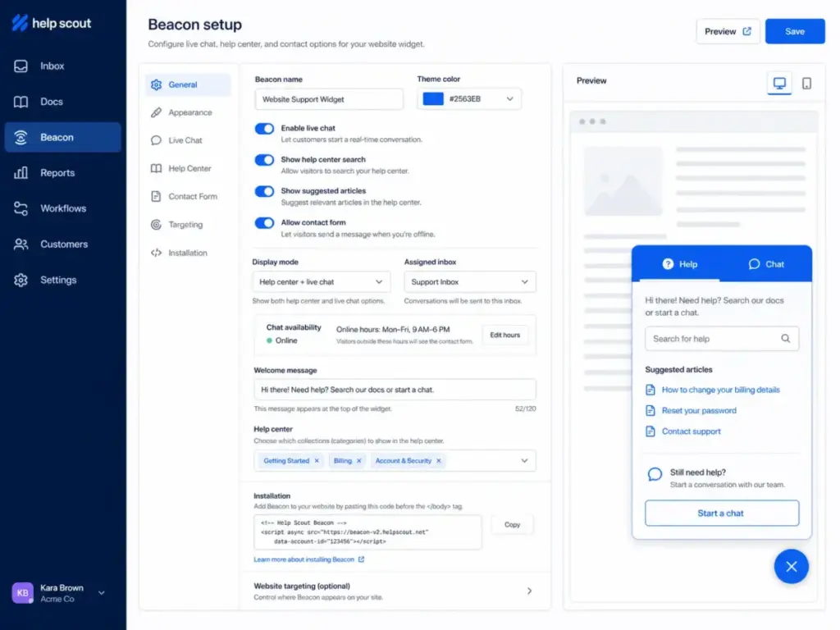Expand the Help center collections dropdown arrow

(x=524, y=461)
